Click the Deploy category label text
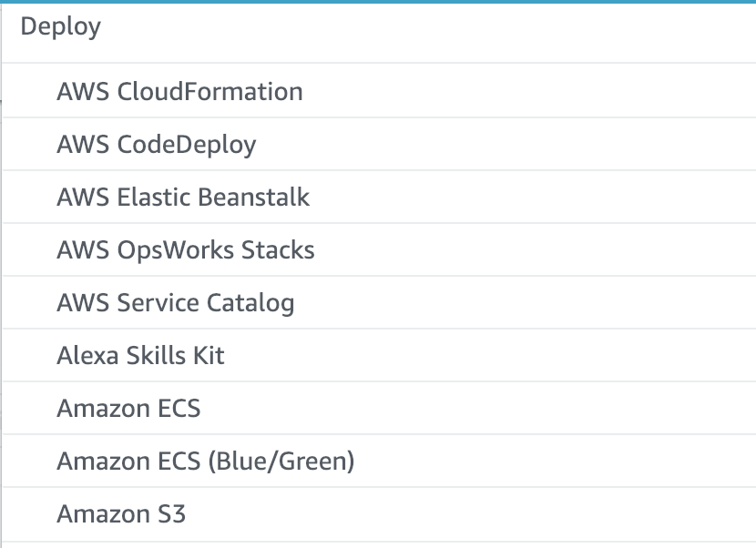Viewport: 756px width, 548px height. (60, 27)
